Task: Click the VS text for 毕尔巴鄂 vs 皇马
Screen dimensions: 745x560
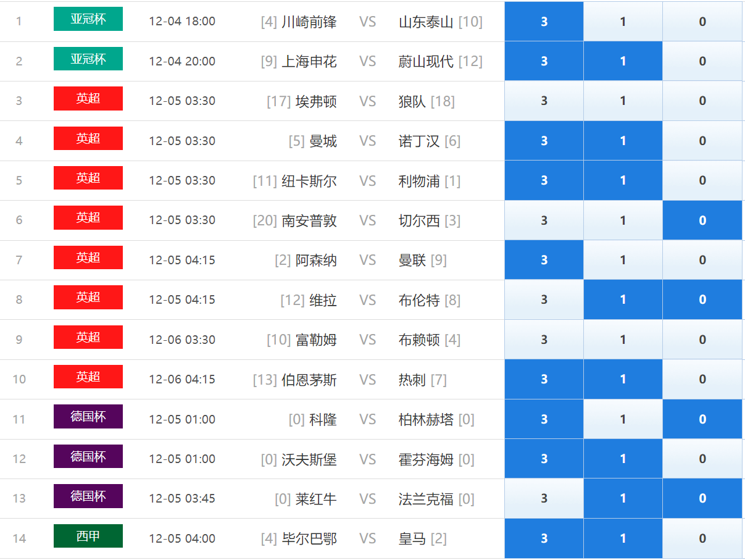Action: tap(367, 539)
